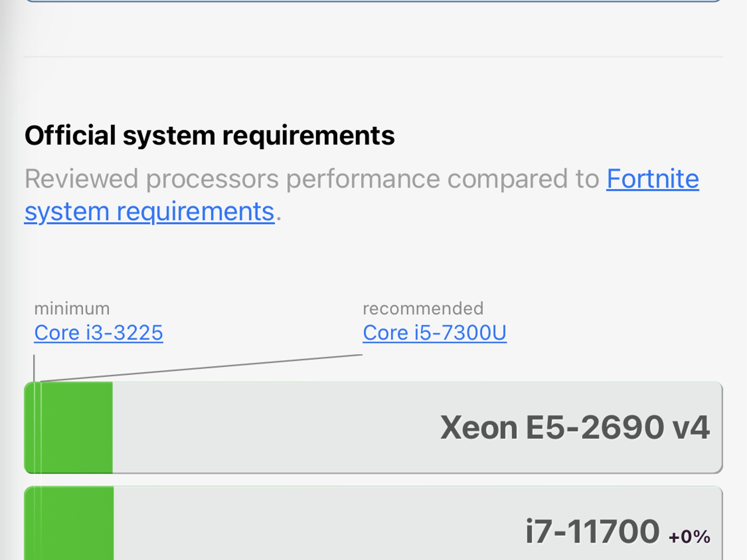Open the Core i3-3225 minimum processor link
The height and width of the screenshot is (560, 747).
98,333
